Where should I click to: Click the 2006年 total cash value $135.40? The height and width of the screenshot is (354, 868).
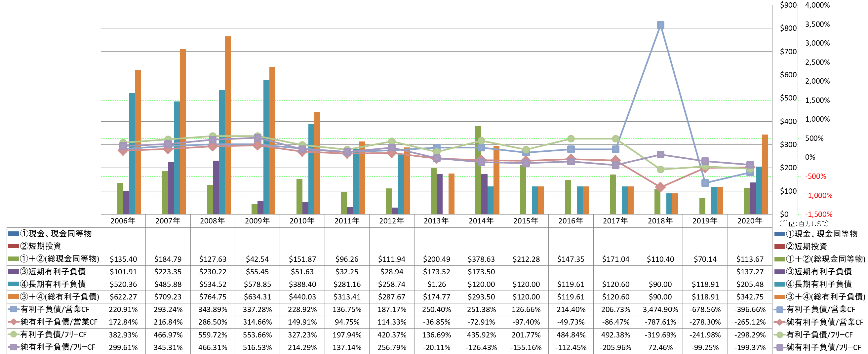tap(123, 259)
